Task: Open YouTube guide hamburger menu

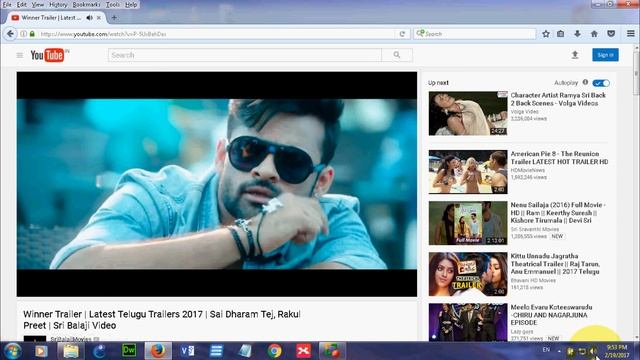Action: pos(20,55)
